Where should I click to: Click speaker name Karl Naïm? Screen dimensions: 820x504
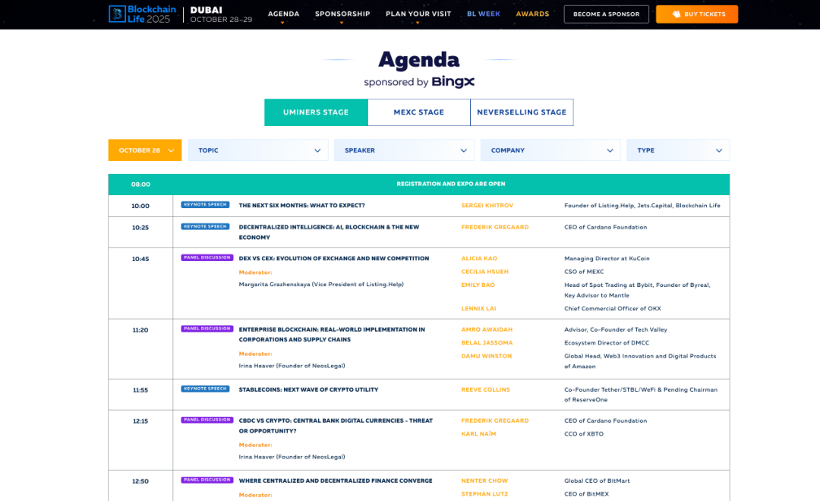[478, 434]
